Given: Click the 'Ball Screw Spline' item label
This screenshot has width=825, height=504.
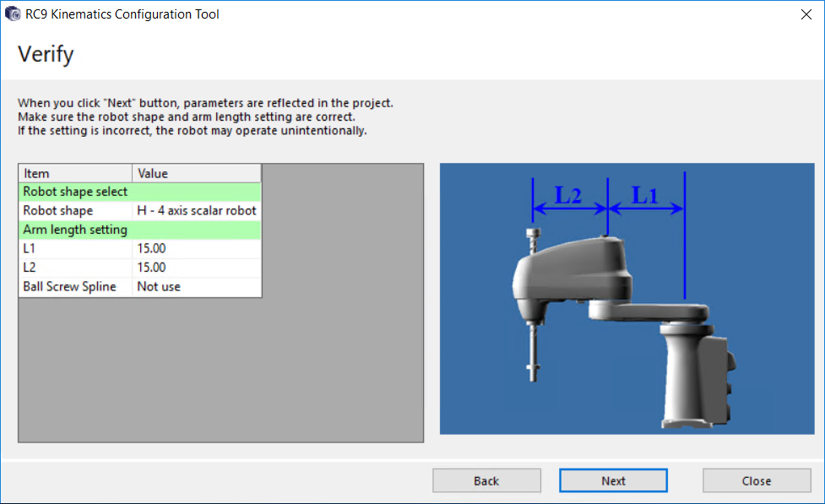Looking at the screenshot, I should pyautogui.click(x=72, y=286).
